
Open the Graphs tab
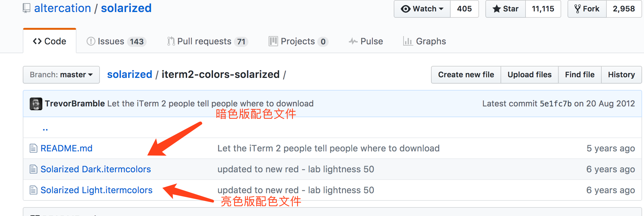[x=425, y=41]
